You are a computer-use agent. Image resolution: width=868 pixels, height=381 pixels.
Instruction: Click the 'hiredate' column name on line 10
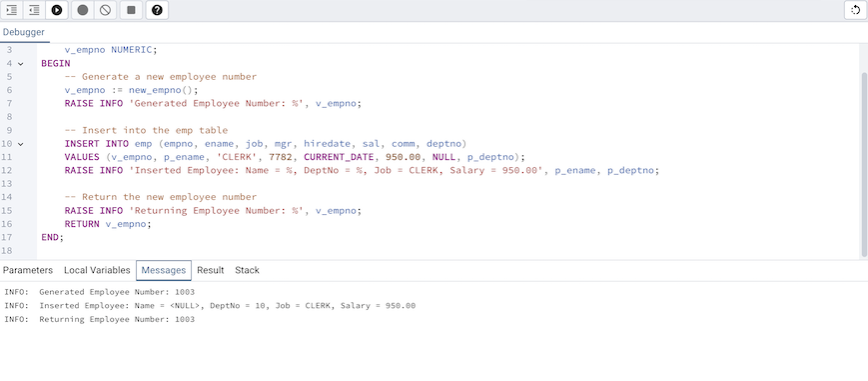(328, 144)
